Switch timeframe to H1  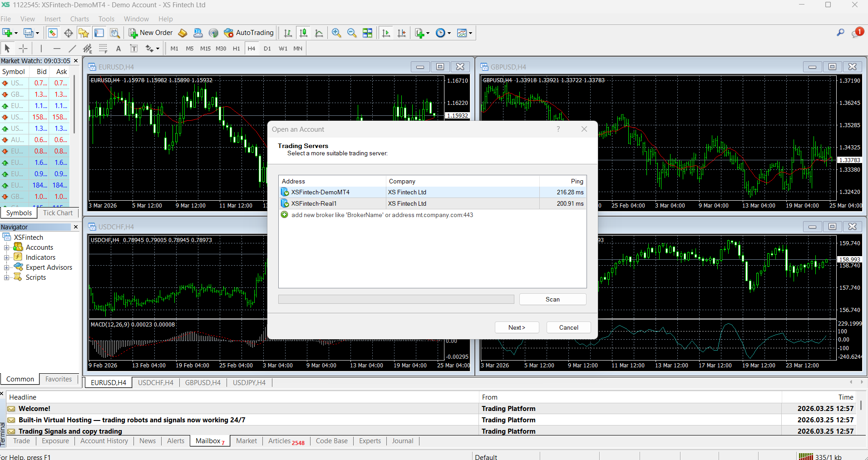(x=237, y=49)
